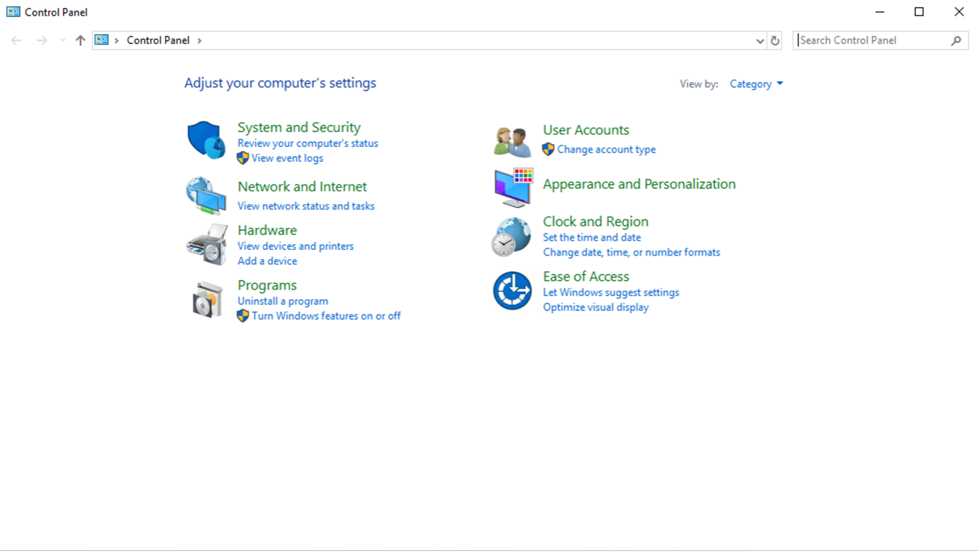Screen dimensions: 980x553
Task: Open Appearance and Personalization via its monitor icon
Action: click(x=512, y=186)
